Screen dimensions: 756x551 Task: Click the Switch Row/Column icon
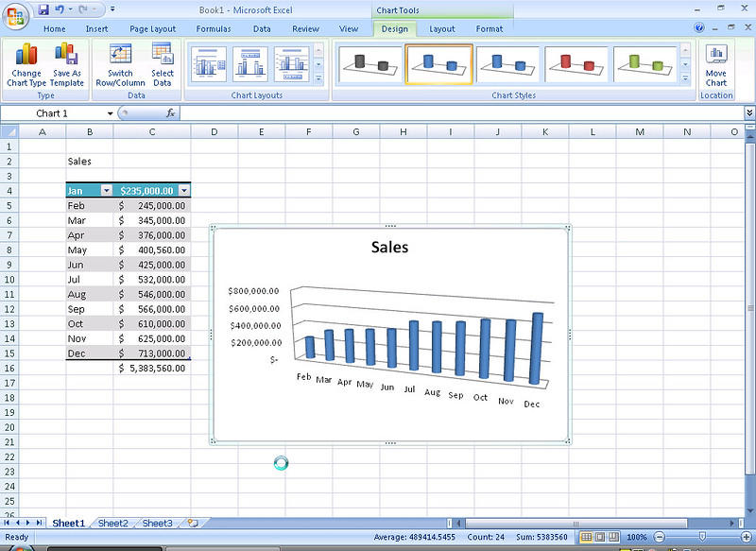(120, 64)
